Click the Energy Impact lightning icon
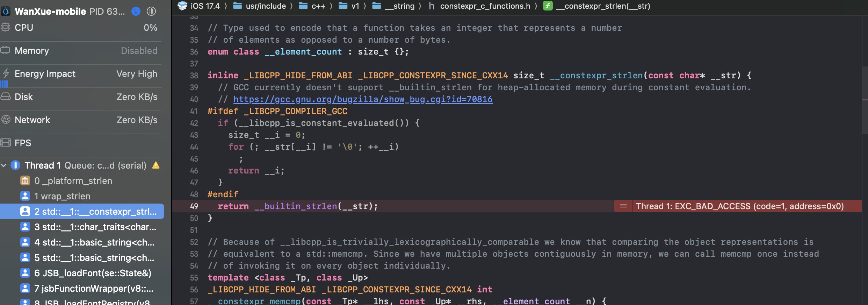The image size is (868, 305). click(x=6, y=73)
